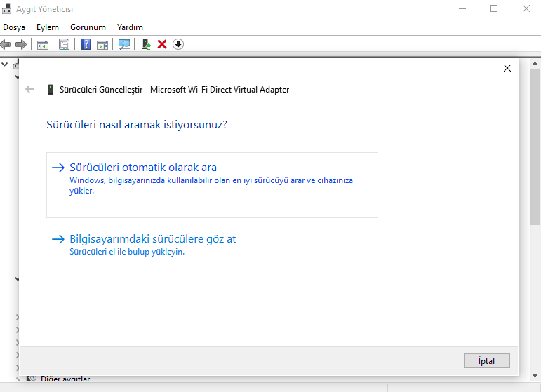
Task: Click the Forward arrow in the main toolbar
Action: pyautogui.click(x=21, y=44)
